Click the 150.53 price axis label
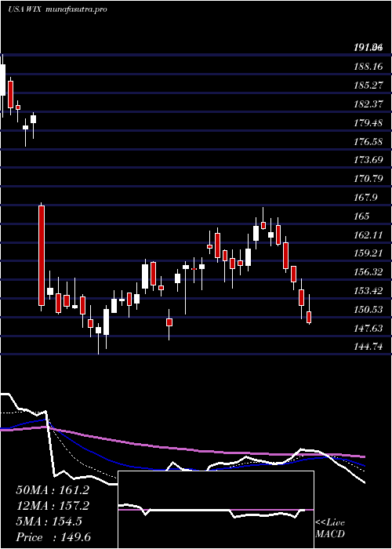 368,310
